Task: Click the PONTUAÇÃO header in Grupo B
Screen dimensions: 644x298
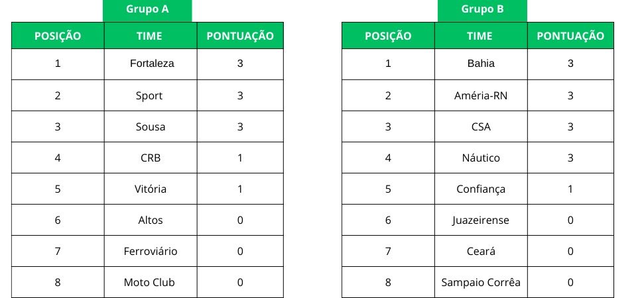Action: point(571,36)
